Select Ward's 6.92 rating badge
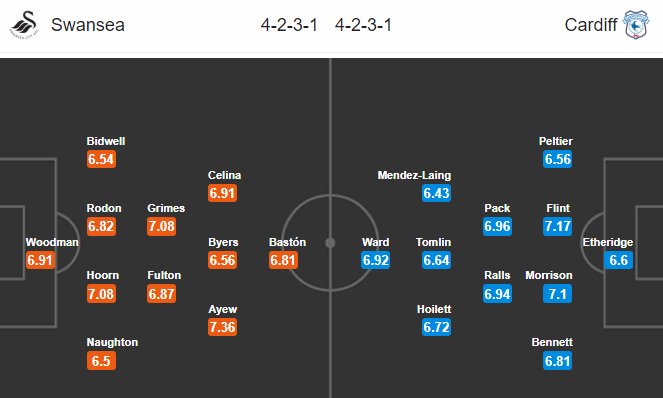The image size is (663, 398). pos(376,260)
